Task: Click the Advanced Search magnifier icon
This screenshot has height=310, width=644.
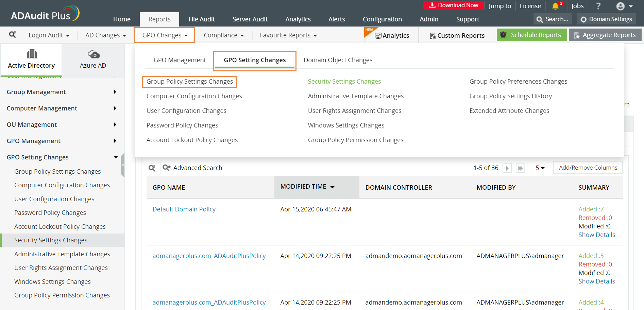Action: point(166,168)
